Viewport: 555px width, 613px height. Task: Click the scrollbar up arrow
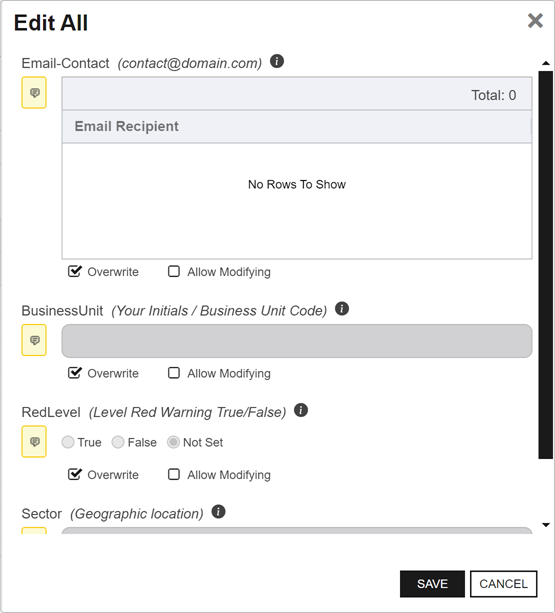point(546,63)
